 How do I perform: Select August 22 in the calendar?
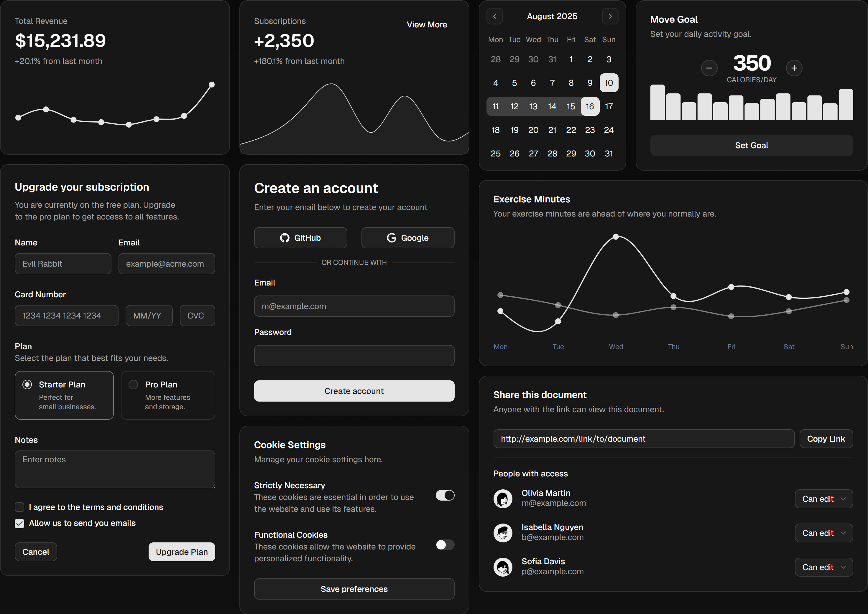click(x=571, y=130)
